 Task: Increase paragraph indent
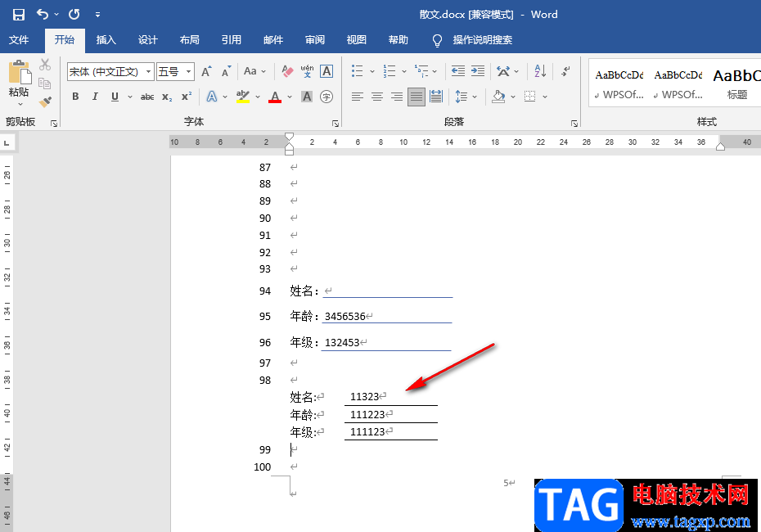tap(478, 71)
